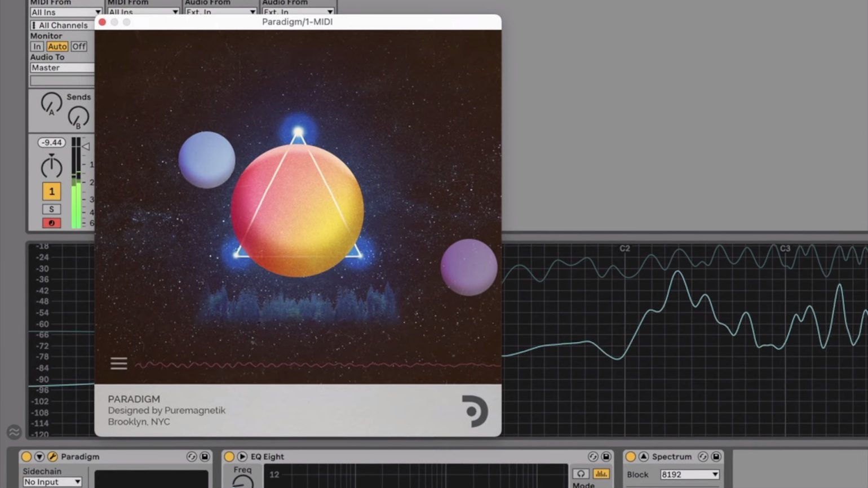Expand the Spectrum device with its triangle toggle

tap(643, 456)
